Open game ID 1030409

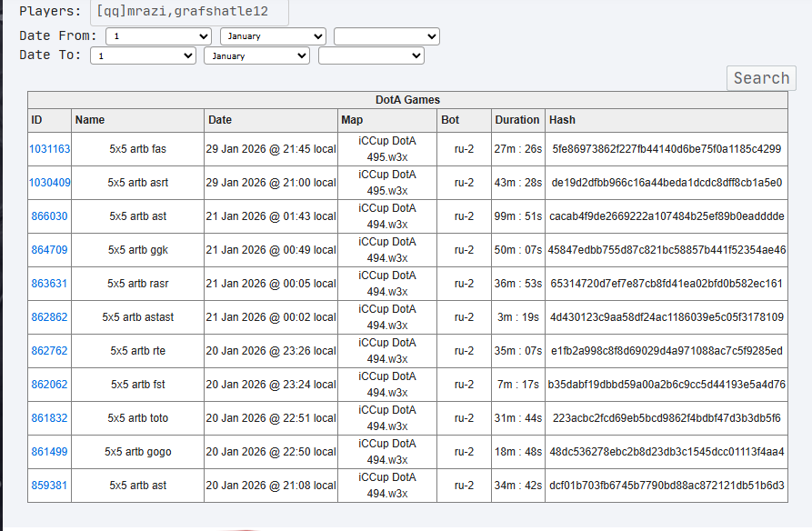click(x=50, y=183)
